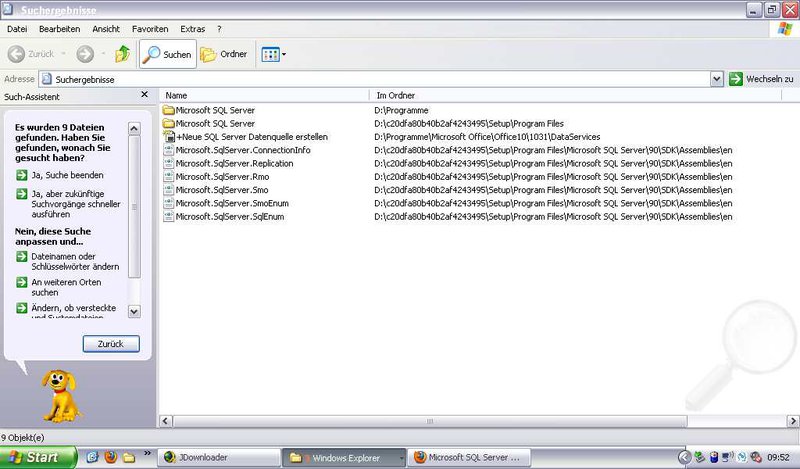This screenshot has width=800, height=469.
Task: Expand the Windows Explorer taskbar group arrow
Action: coord(402,458)
